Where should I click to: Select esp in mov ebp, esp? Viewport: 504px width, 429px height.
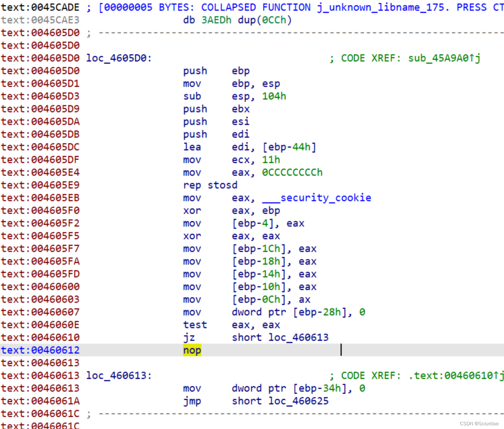[271, 83]
